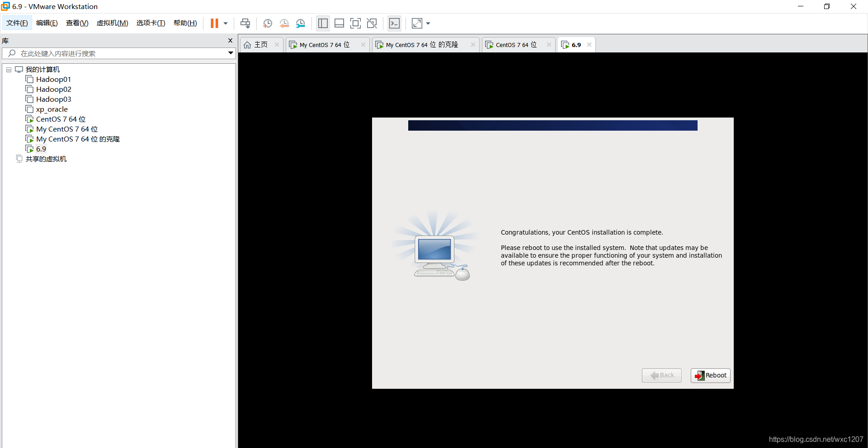Toggle Unity mode toolbar icon
Viewport: 868px width, 448px height.
(x=372, y=23)
